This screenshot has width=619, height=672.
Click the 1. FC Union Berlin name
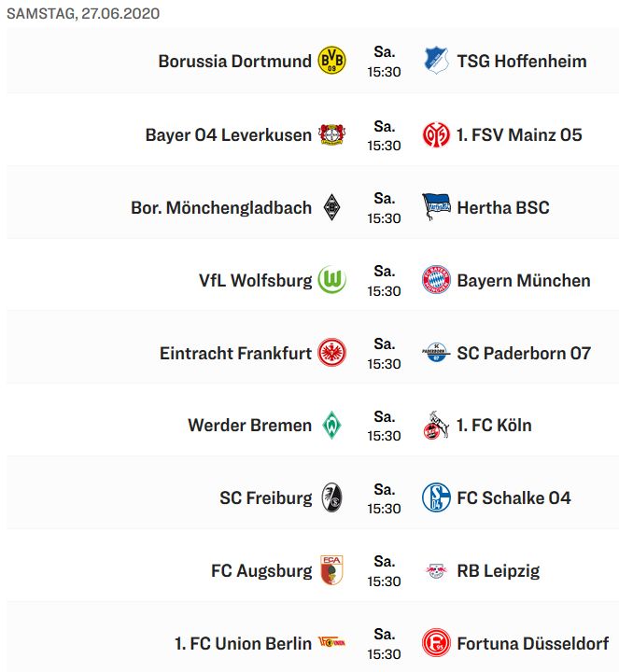[x=243, y=644]
